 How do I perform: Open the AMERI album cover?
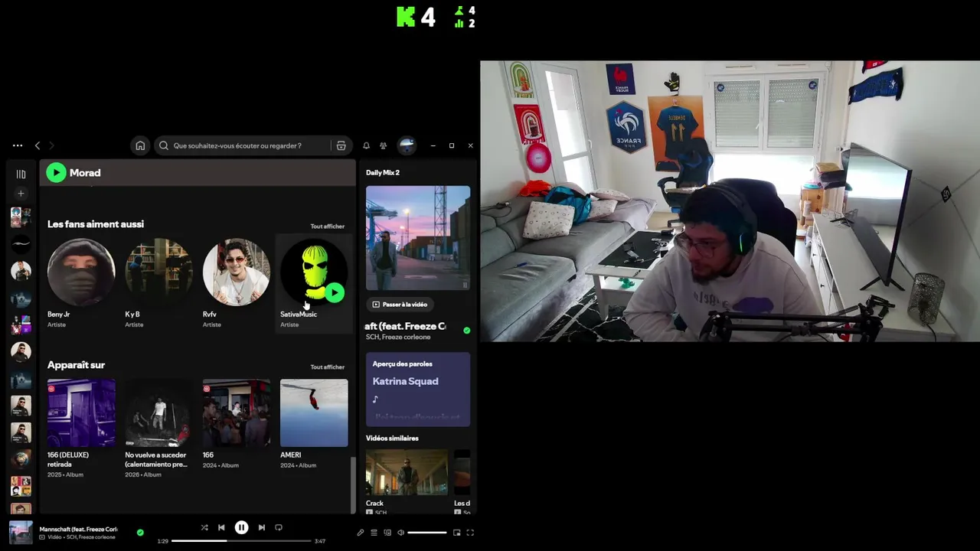pos(314,413)
